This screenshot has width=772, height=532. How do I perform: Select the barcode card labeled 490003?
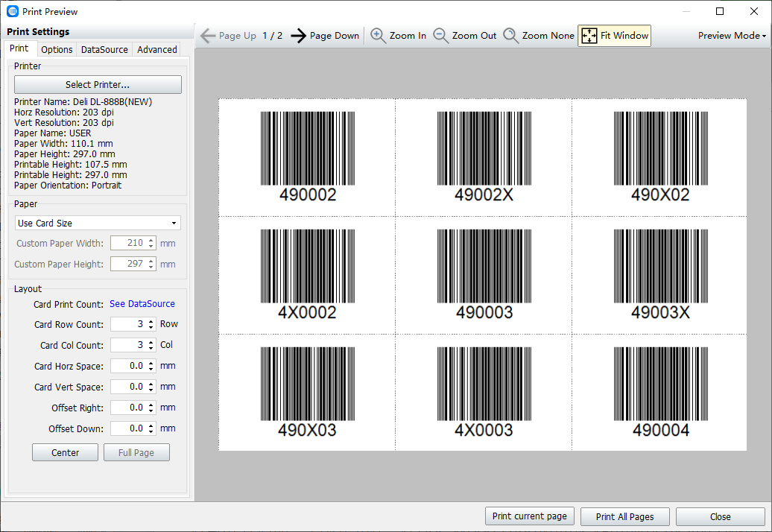pos(484,275)
